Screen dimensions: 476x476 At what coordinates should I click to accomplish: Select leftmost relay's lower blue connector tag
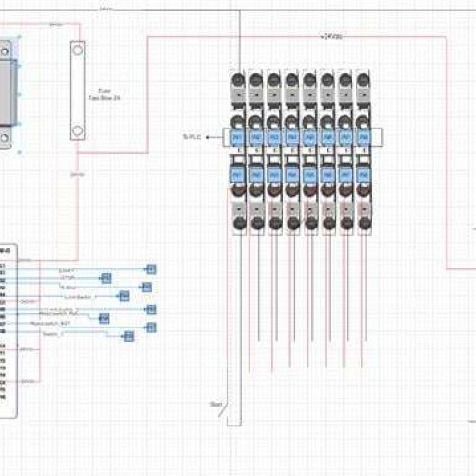coord(237,174)
